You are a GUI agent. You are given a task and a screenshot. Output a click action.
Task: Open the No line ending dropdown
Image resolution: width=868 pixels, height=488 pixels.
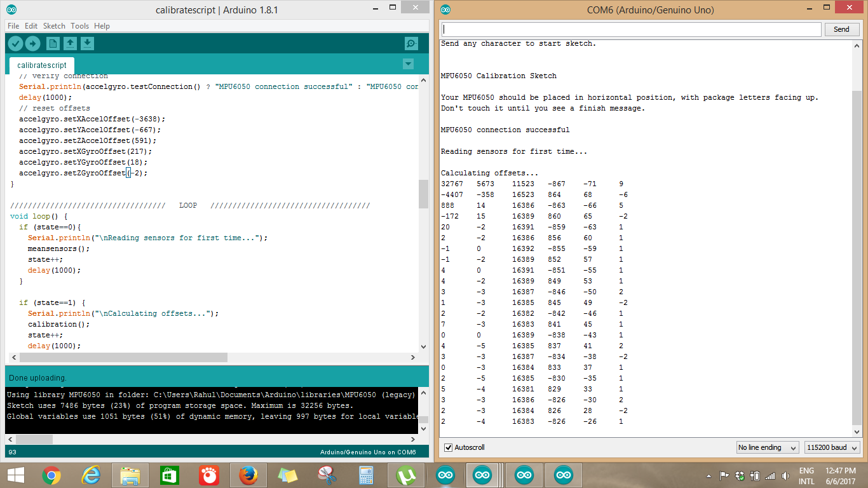[x=768, y=447]
